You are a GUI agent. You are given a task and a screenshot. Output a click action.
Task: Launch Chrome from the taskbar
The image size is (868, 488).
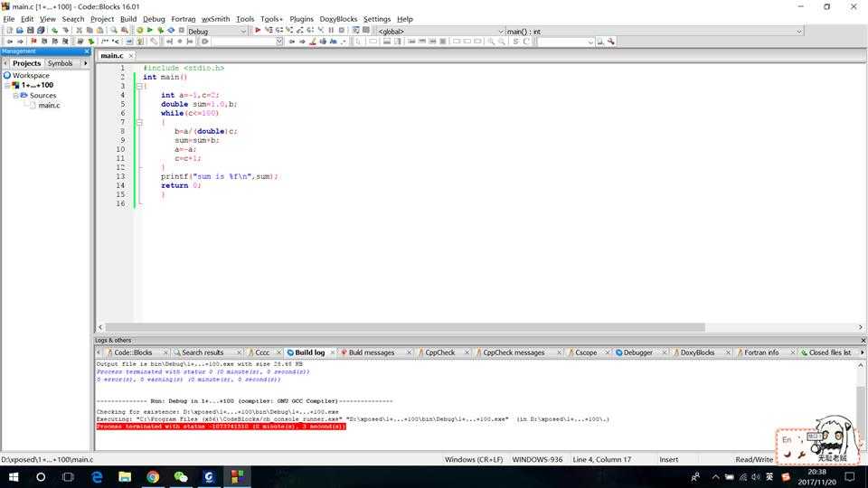(153, 476)
